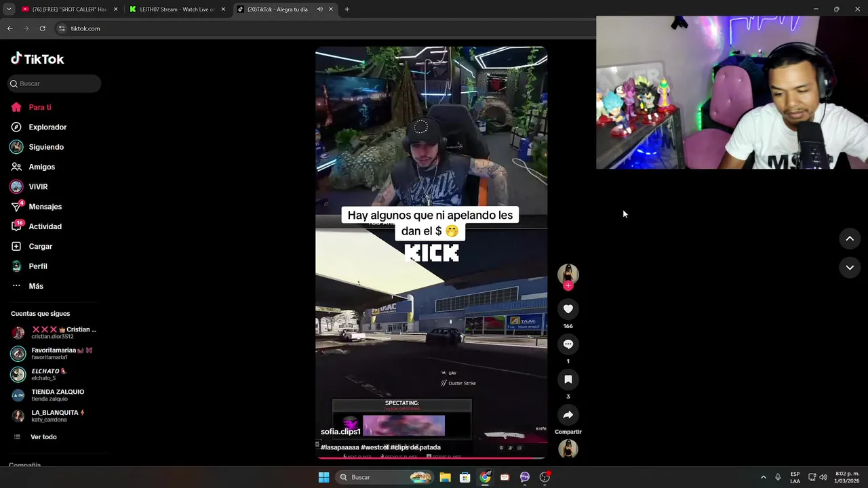This screenshot has height=488, width=868.
Task: Open a new browser tab
Action: [x=347, y=9]
